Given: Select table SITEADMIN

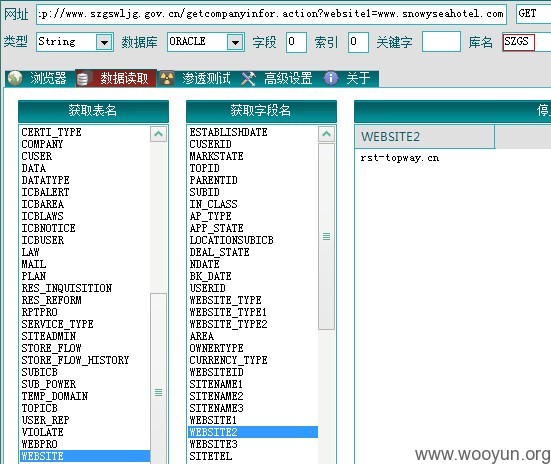Looking at the screenshot, I should pyautogui.click(x=48, y=336).
